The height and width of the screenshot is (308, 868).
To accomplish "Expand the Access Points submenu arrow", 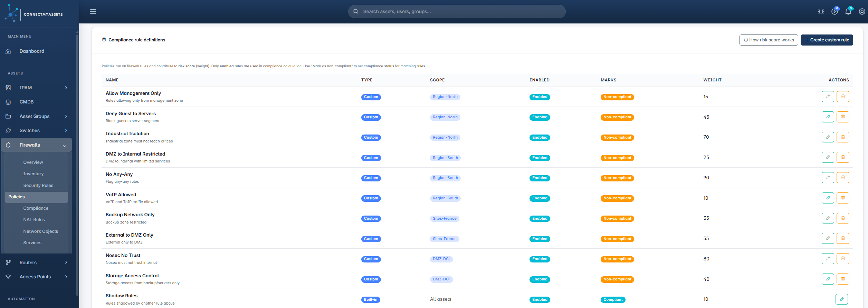I will [x=66, y=277].
